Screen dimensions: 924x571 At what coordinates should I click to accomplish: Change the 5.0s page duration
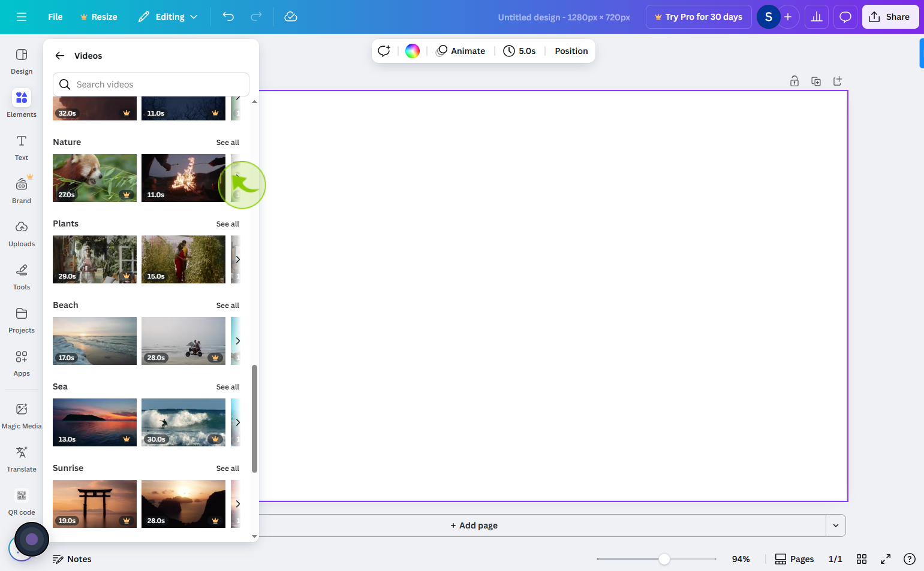click(x=519, y=51)
